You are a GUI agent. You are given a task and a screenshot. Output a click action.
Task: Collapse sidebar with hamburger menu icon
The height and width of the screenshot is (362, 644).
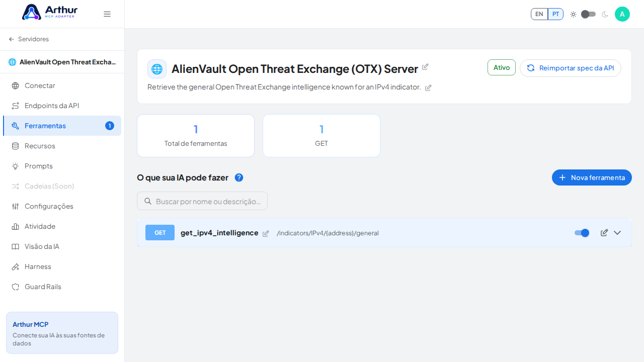pos(107,14)
